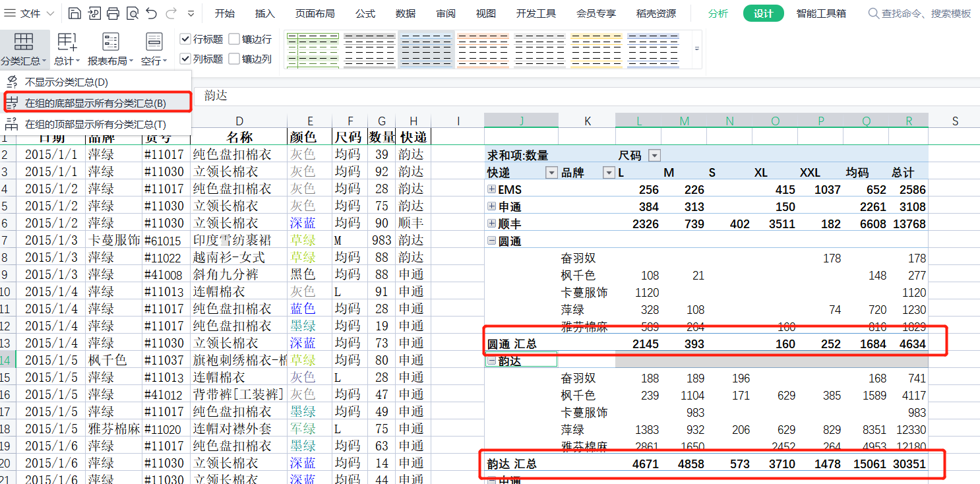The height and width of the screenshot is (484, 980).
Task: Click the Print icon
Action: 113,13
